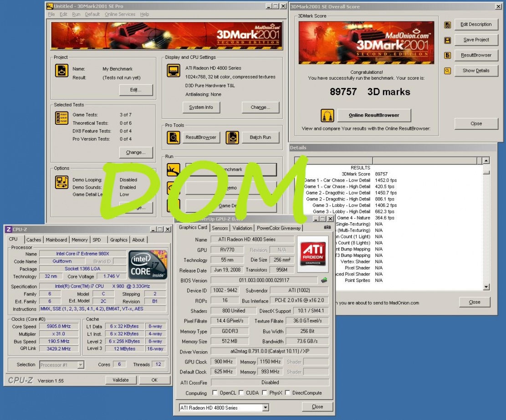Click the GPU-Z camera screenshot icon
This screenshot has height=420, width=506.
[x=327, y=227]
